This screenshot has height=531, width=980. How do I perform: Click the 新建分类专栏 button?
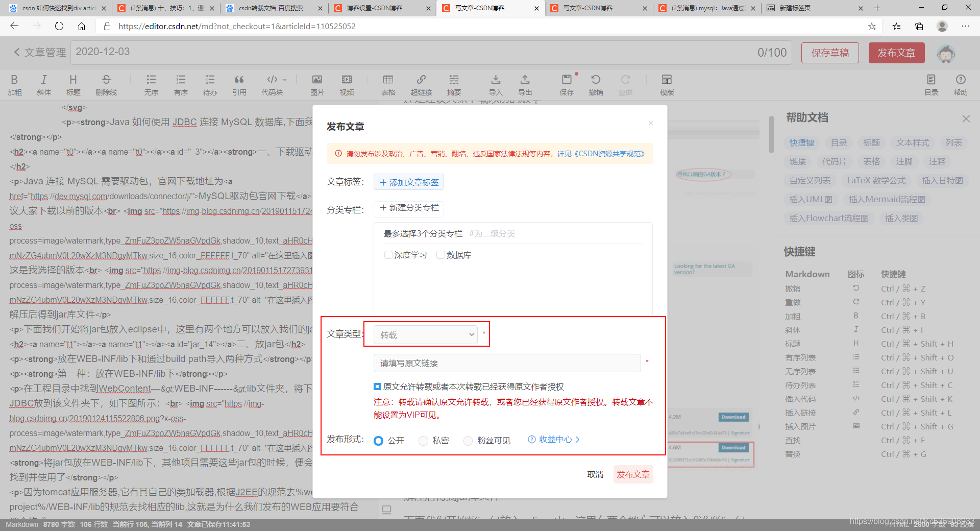(x=409, y=208)
